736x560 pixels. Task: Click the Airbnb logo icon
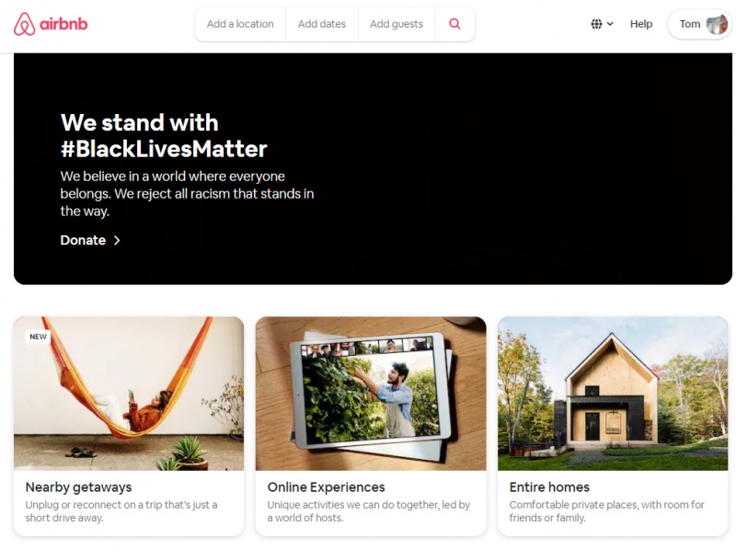[25, 24]
